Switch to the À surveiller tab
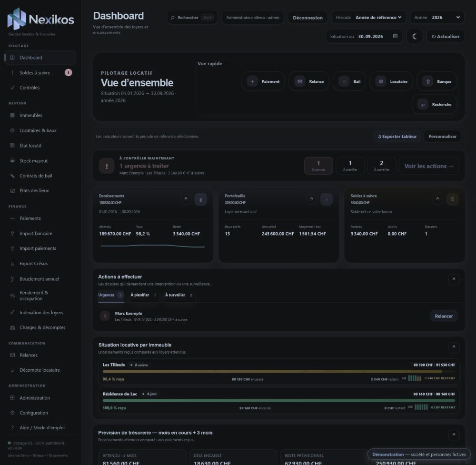The height and width of the screenshot is (465, 476). (x=178, y=295)
